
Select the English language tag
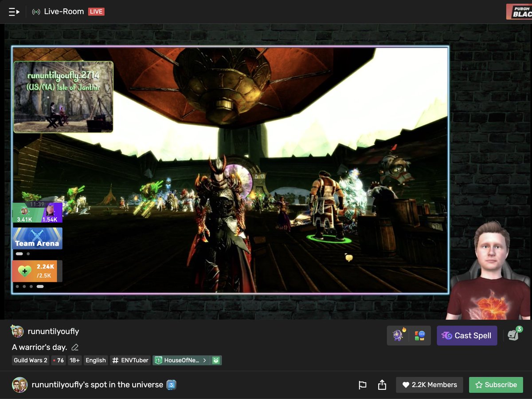95,360
